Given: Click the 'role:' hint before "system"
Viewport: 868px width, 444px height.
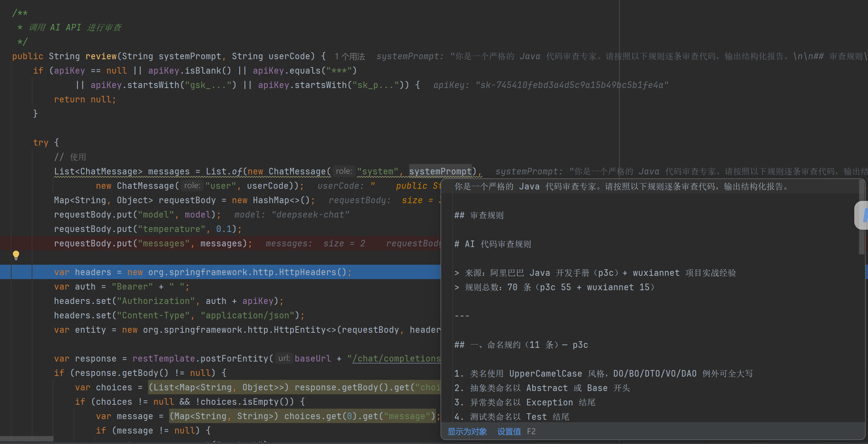Looking at the screenshot, I should pyautogui.click(x=344, y=171).
